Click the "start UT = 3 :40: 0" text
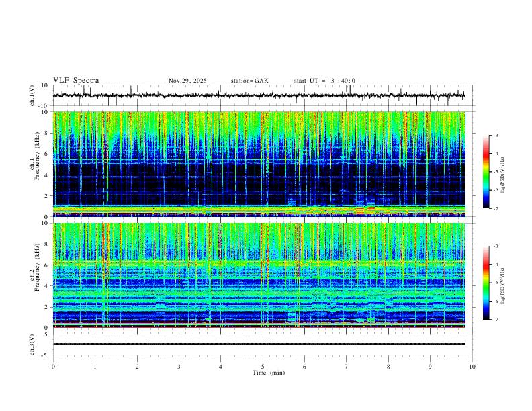The width and height of the screenshot is (532, 411). click(324, 81)
